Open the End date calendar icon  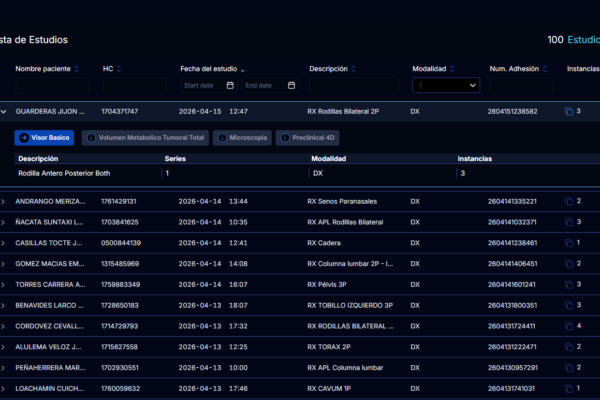291,86
